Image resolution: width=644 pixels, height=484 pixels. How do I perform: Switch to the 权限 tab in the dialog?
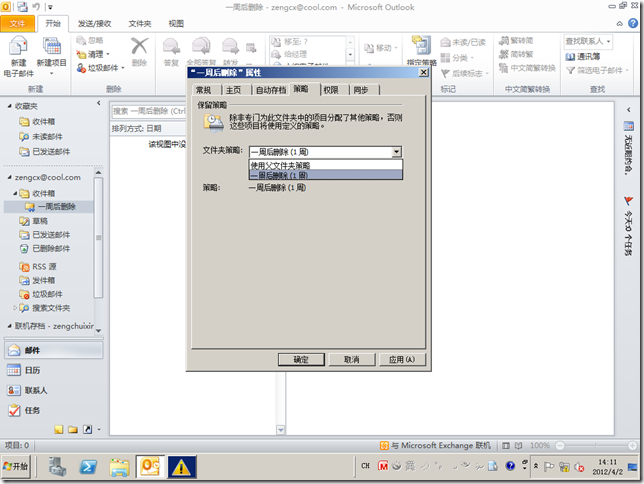point(331,90)
